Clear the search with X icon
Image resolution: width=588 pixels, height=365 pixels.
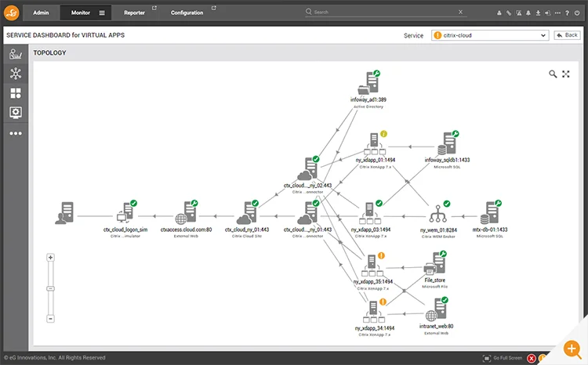click(460, 12)
